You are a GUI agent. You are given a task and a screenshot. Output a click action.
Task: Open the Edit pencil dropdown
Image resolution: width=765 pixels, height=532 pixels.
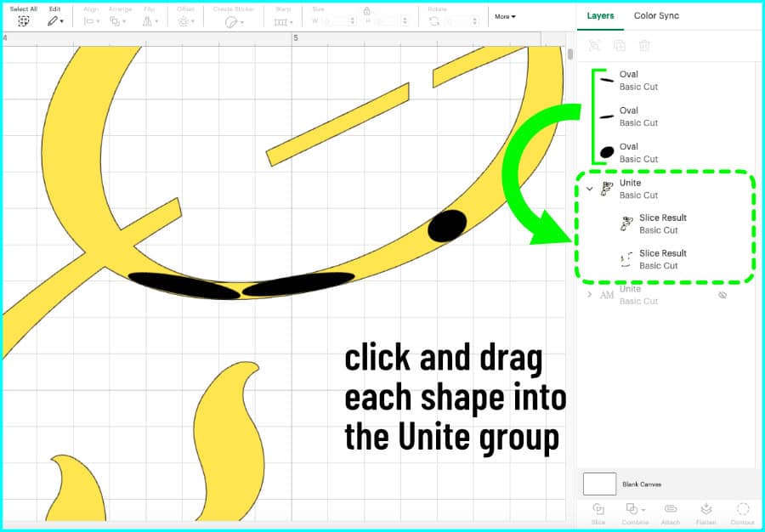pyautogui.click(x=55, y=21)
